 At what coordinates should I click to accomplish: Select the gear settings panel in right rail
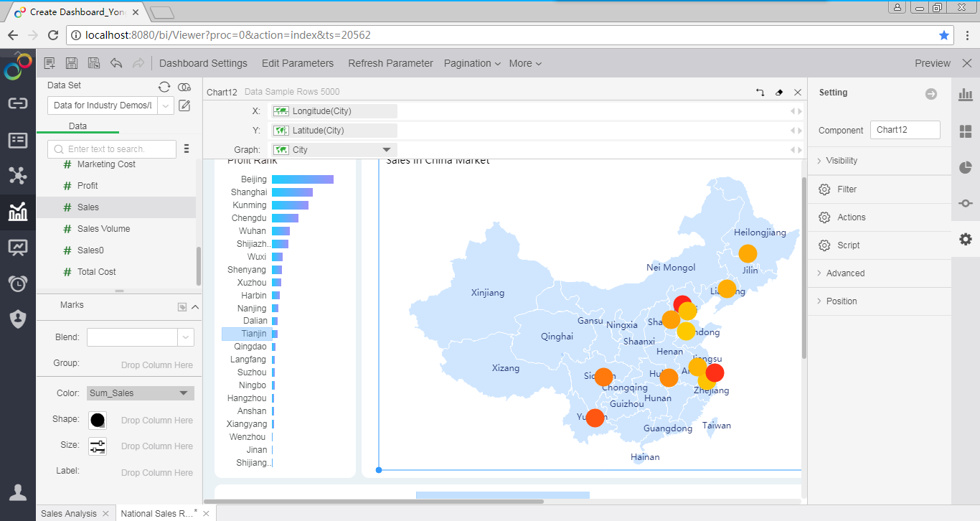(x=966, y=240)
